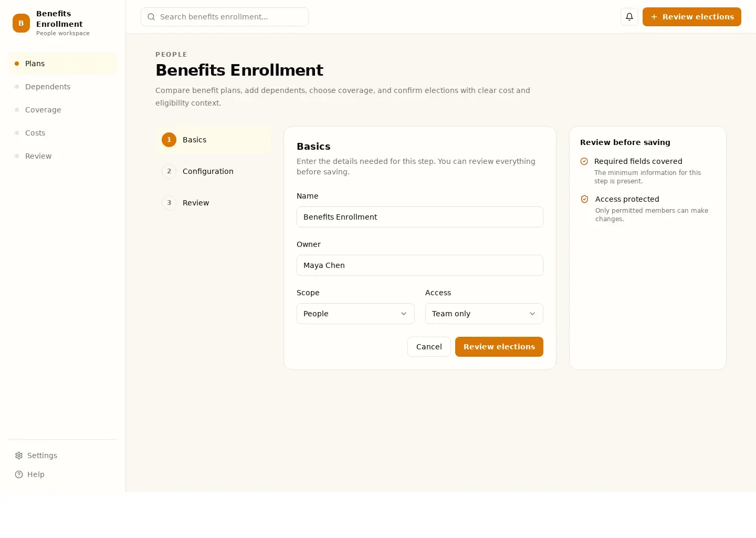
Task: Click the People workspace subtitle
Action: click(63, 33)
